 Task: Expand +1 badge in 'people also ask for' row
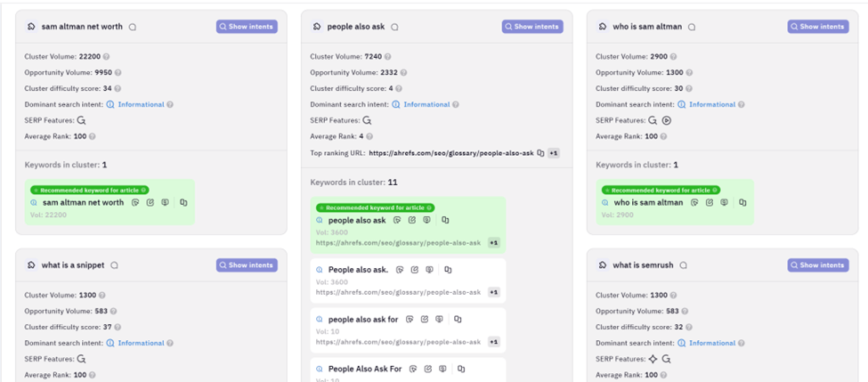494,342
